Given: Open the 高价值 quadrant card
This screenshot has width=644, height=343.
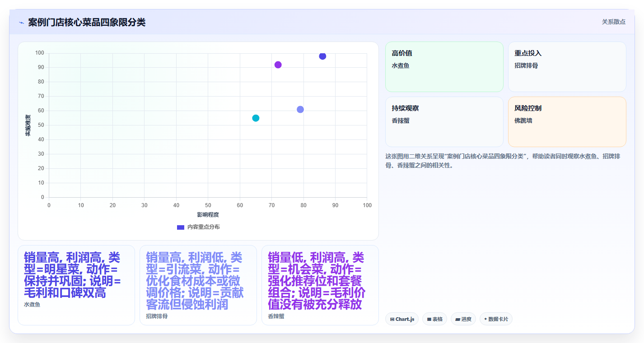Looking at the screenshot, I should (444, 67).
